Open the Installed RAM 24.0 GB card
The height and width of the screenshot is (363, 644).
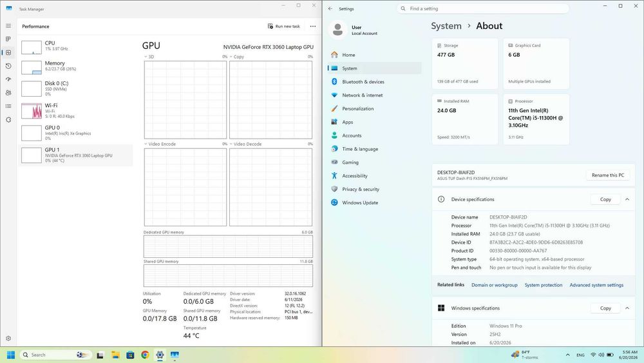(465, 119)
